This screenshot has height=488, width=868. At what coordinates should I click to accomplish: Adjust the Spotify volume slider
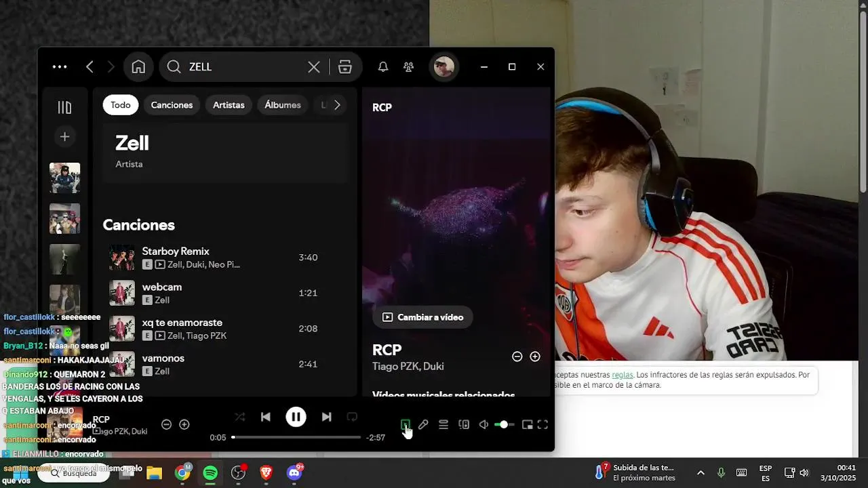point(505,425)
